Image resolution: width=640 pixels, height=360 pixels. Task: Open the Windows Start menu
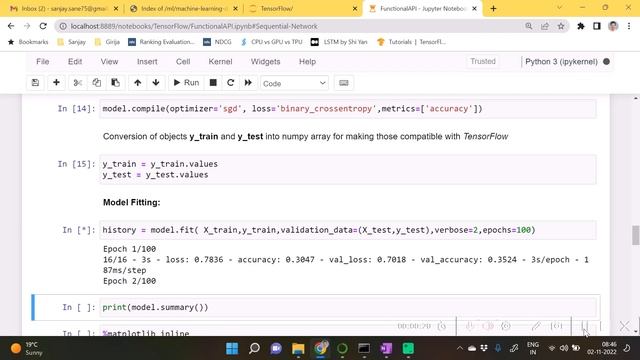click(x=232, y=348)
